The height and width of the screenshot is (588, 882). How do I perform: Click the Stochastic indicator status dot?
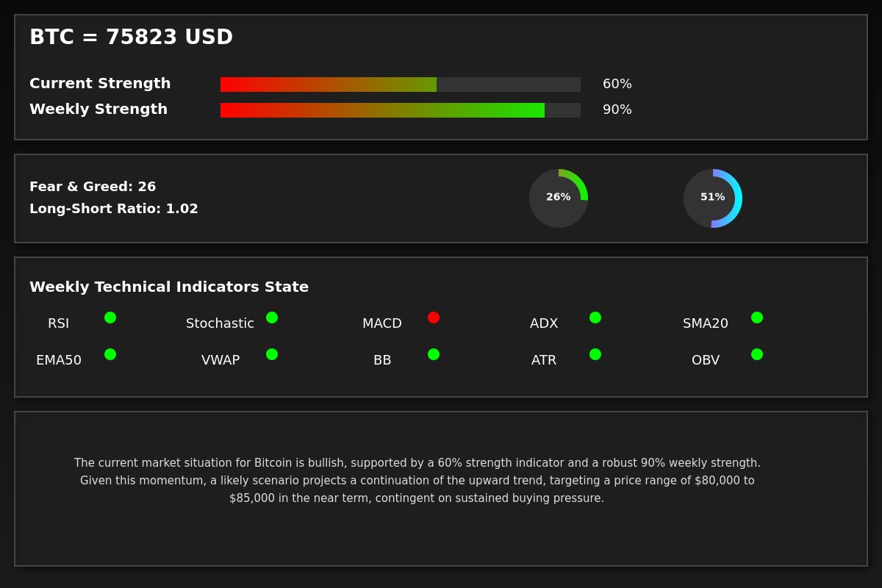pyautogui.click(x=272, y=318)
